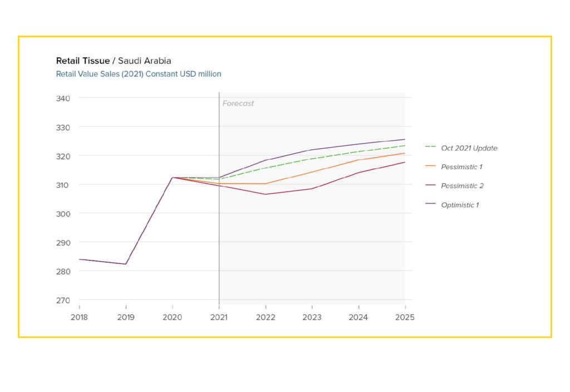Click the Retail Tissue chart title
This screenshot has width=570, height=392.
pos(83,61)
